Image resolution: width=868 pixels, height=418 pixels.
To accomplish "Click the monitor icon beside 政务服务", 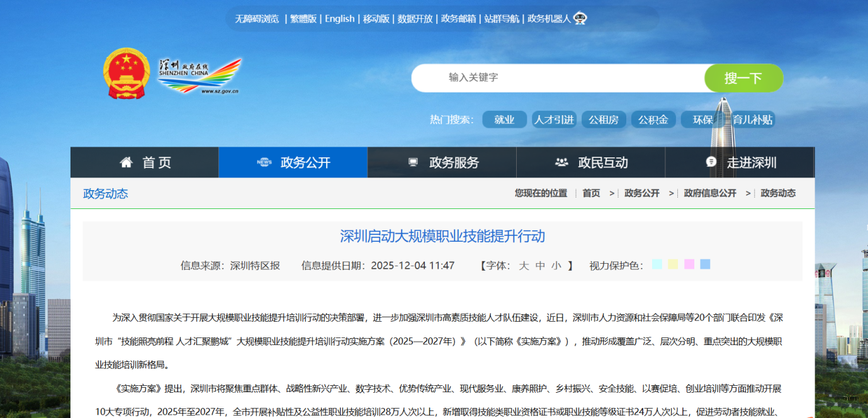I will (x=413, y=162).
